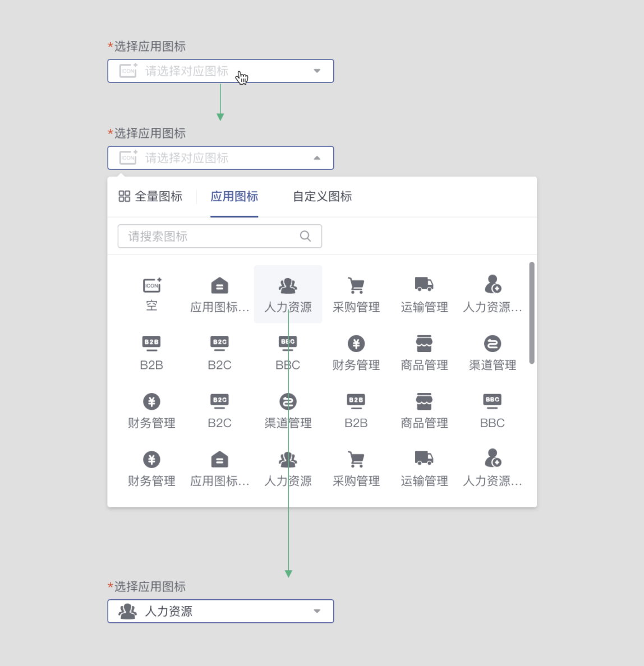
Task: Click 财务管理 yen icon in bottom row
Action: 152,468
